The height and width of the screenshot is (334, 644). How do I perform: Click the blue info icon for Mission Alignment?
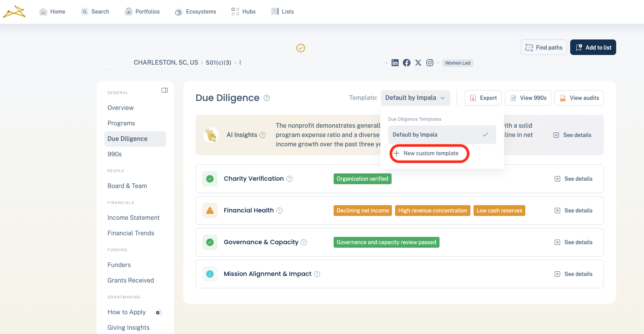pyautogui.click(x=210, y=274)
